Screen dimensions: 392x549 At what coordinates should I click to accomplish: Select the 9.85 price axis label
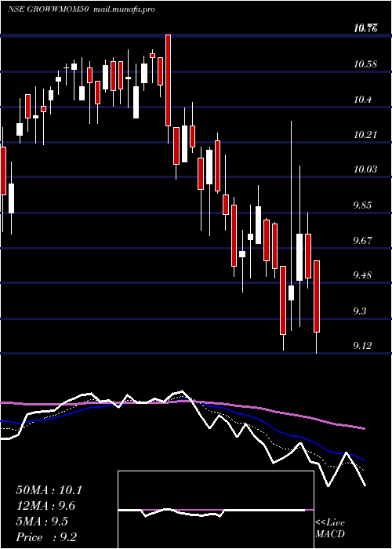364,205
